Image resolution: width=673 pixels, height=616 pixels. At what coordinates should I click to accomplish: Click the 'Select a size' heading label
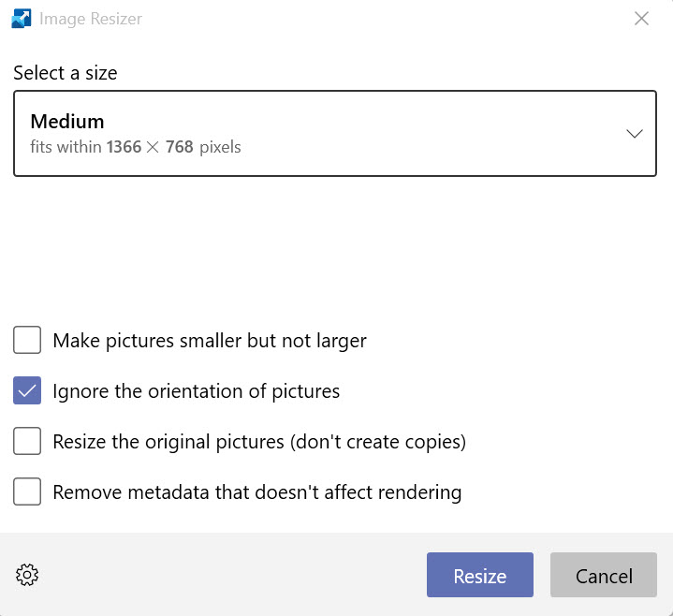pos(66,73)
